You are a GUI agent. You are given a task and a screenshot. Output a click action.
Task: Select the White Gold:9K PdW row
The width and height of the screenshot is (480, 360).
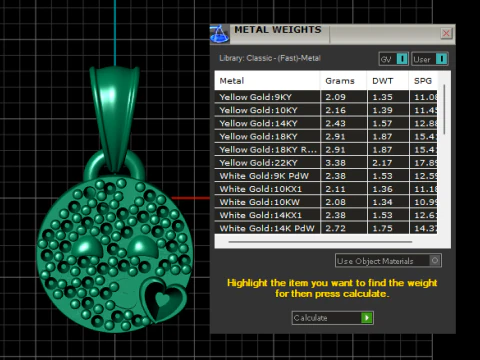point(326,176)
